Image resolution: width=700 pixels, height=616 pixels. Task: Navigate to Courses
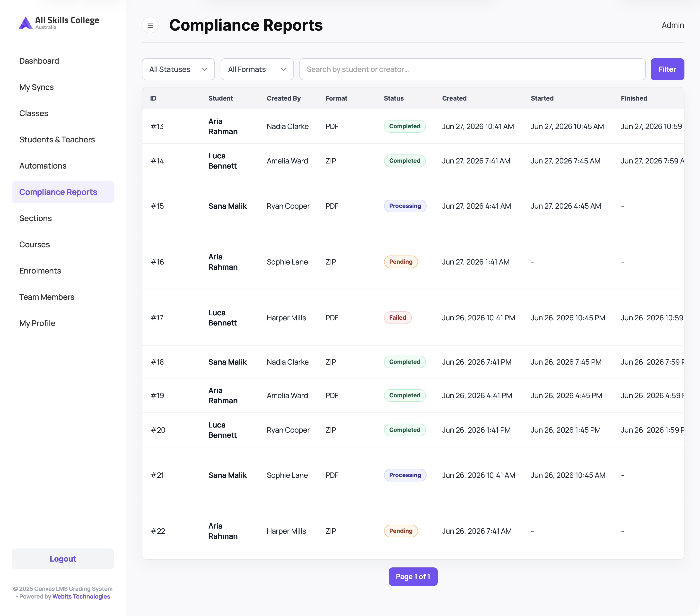(x=35, y=245)
